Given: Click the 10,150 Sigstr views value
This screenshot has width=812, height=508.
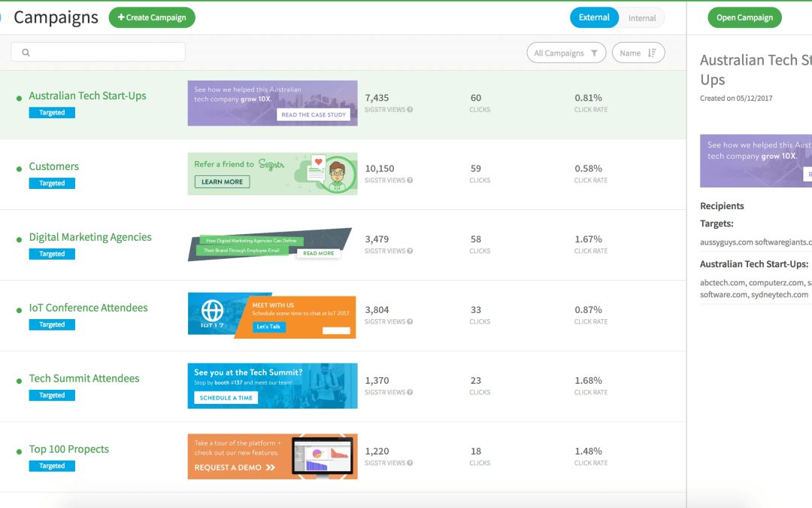Looking at the screenshot, I should click(x=380, y=169).
